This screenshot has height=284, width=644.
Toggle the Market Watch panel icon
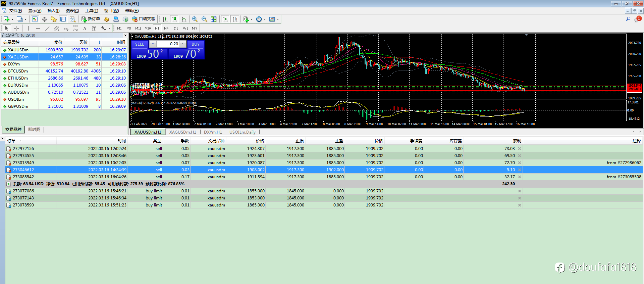(x=35, y=19)
